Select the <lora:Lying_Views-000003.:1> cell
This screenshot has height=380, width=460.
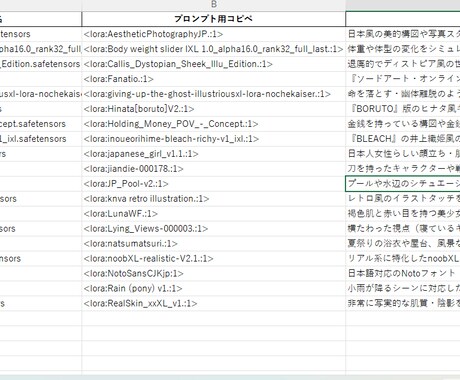point(214,229)
